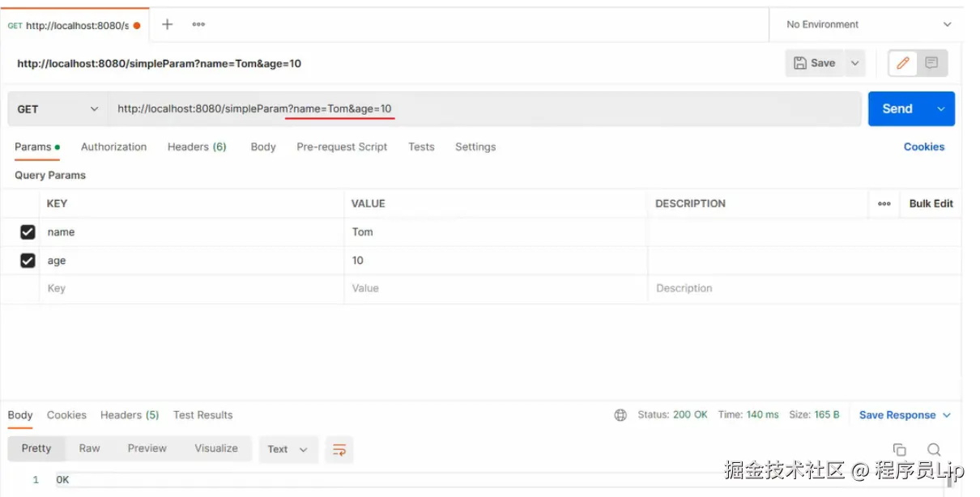Open the request Settings tab
The height and width of the screenshot is (497, 980).
click(475, 147)
